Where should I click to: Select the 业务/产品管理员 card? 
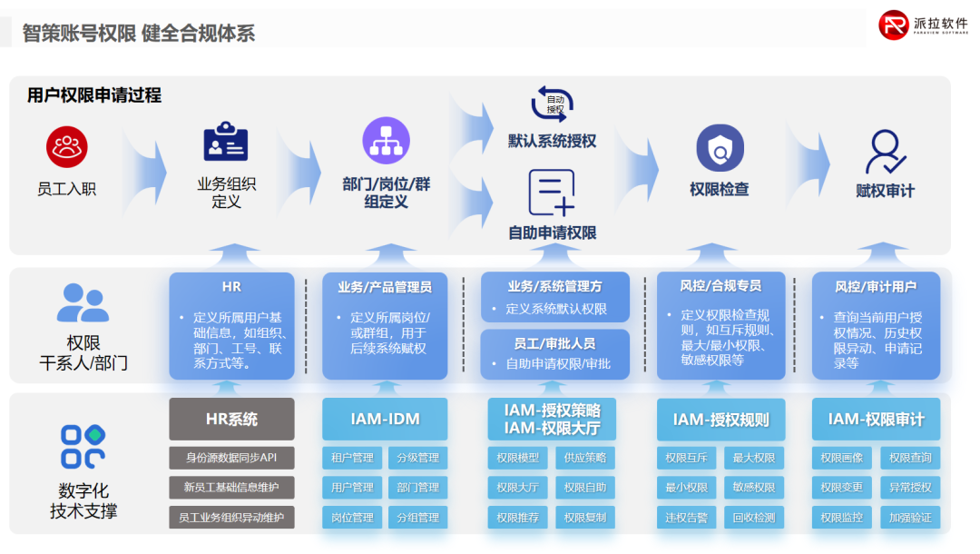coord(385,325)
